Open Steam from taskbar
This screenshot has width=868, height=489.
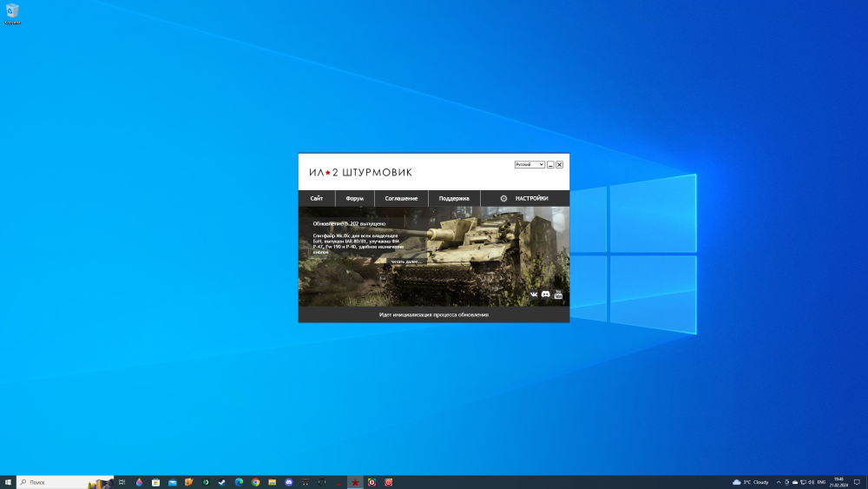point(222,482)
